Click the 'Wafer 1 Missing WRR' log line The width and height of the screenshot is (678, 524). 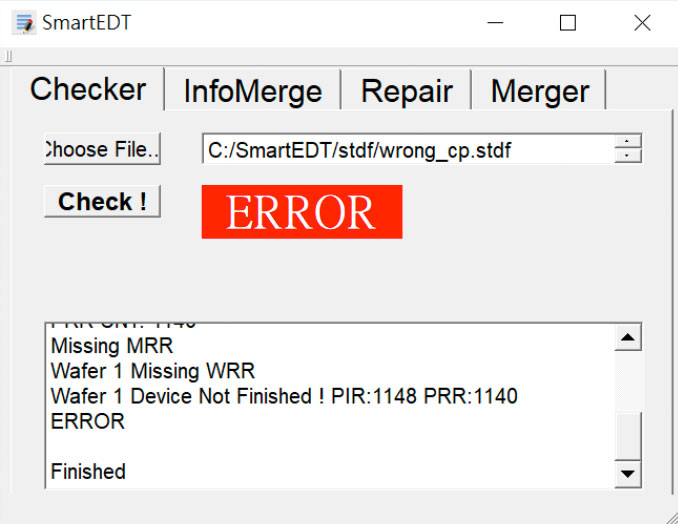tap(152, 371)
